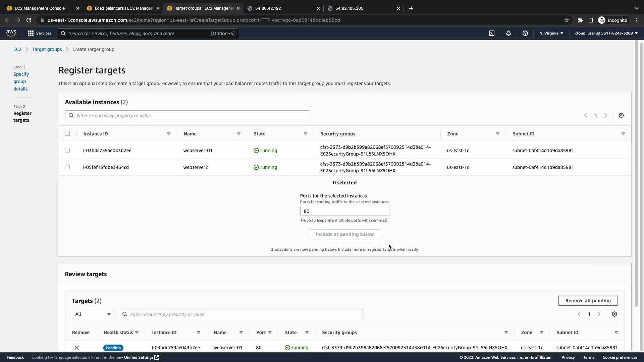Viewport: 644px width, 362px height.
Task: Go to Target groups breadcrumb link
Action: (47, 49)
